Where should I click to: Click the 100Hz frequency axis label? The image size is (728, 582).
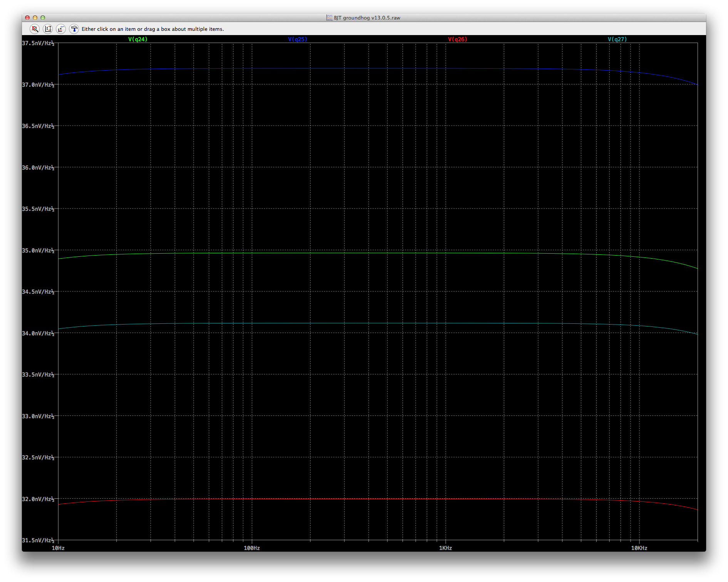(x=252, y=548)
